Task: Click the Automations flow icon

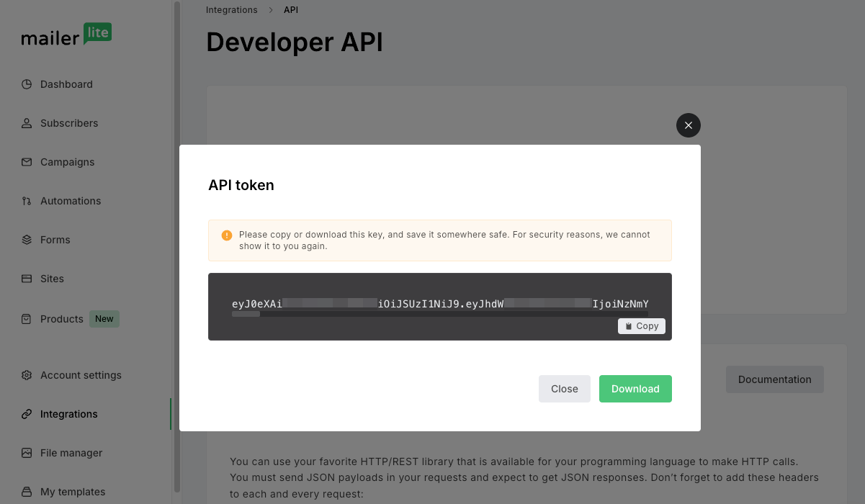Action: coord(27,201)
